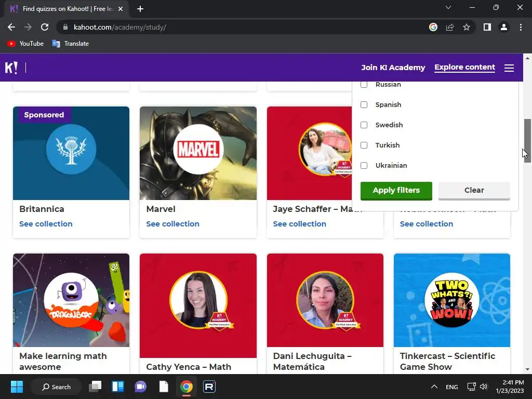Viewport: 532px width, 399px height.
Task: Open the clock and date panel
Action: [x=510, y=387]
